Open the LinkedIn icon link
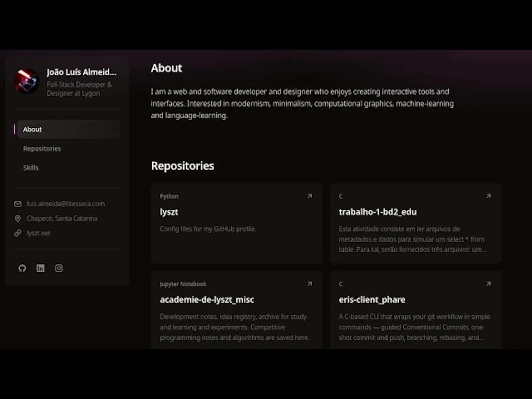 click(x=41, y=268)
